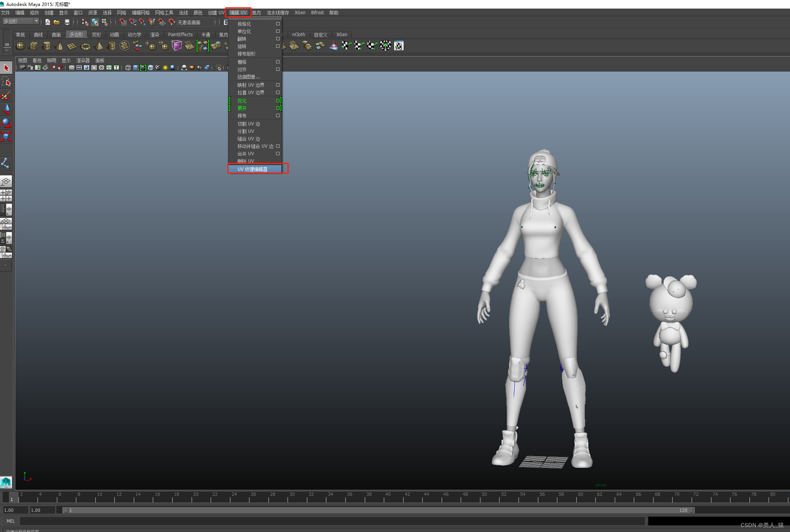The width and height of the screenshot is (790, 532).
Task: Toggle smooth shade all in panel toolbar
Action: (135, 68)
